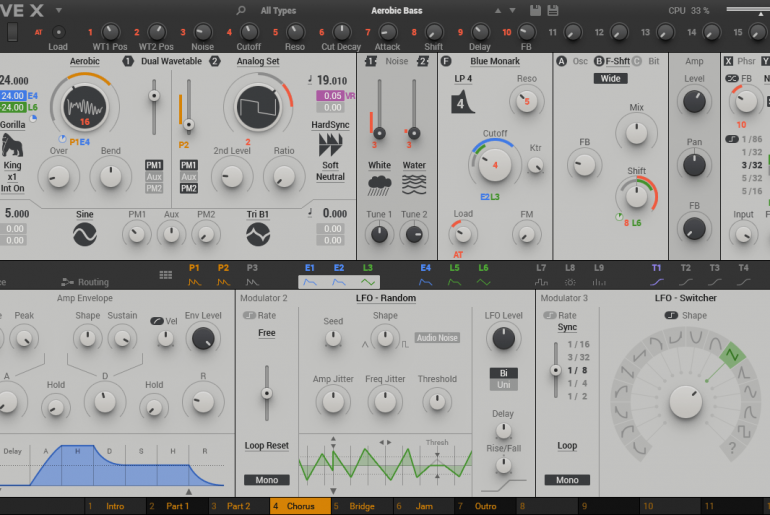This screenshot has width=770, height=515.
Task: Click the Free rate mode link
Action: tap(267, 333)
